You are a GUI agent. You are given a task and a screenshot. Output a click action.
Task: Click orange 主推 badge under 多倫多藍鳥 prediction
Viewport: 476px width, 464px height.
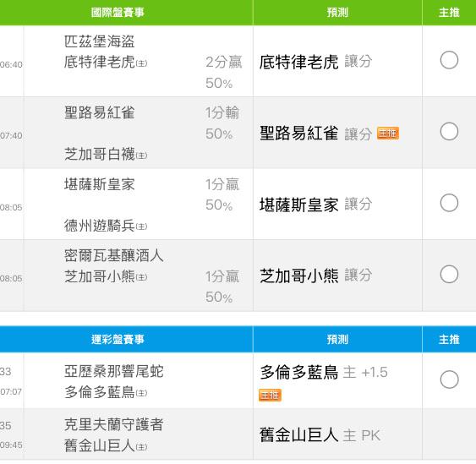pyautogui.click(x=270, y=395)
